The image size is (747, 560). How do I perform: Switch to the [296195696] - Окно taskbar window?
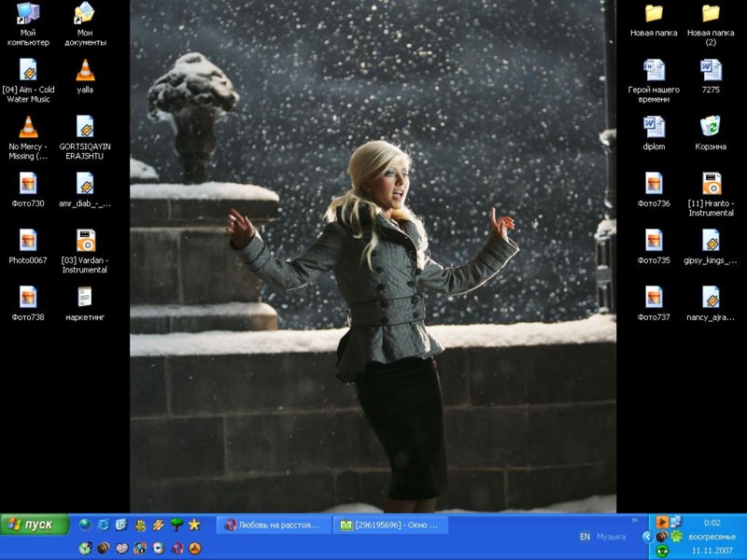click(x=391, y=525)
